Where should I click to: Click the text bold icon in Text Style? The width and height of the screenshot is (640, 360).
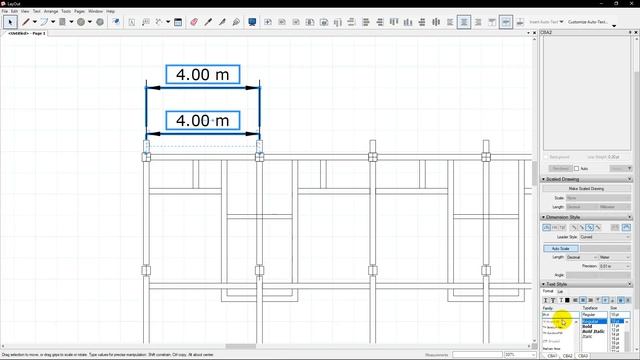tap(546, 300)
